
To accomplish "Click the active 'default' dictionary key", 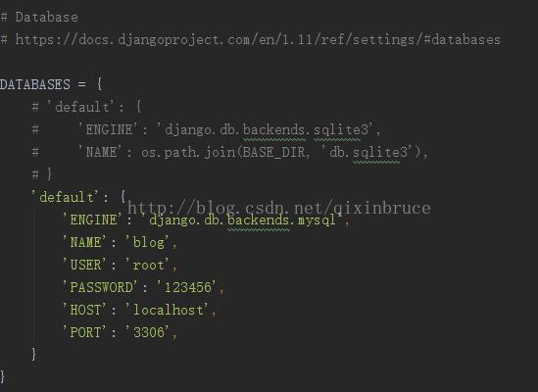I will point(65,197).
